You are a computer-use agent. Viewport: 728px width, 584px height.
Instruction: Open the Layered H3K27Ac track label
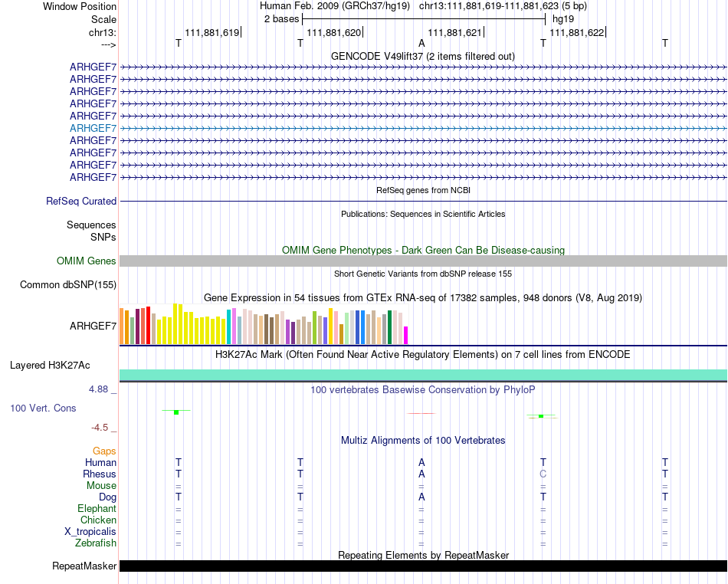(50, 366)
